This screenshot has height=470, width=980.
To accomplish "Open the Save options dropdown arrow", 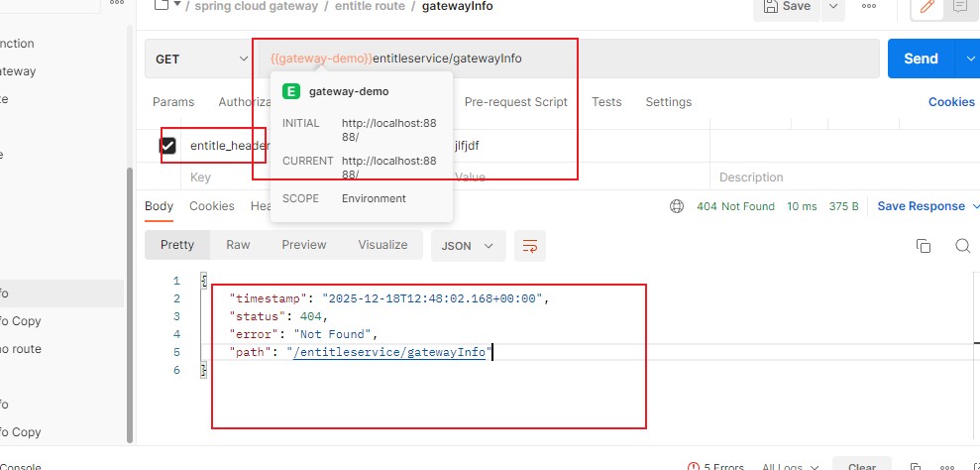I will [832, 6].
